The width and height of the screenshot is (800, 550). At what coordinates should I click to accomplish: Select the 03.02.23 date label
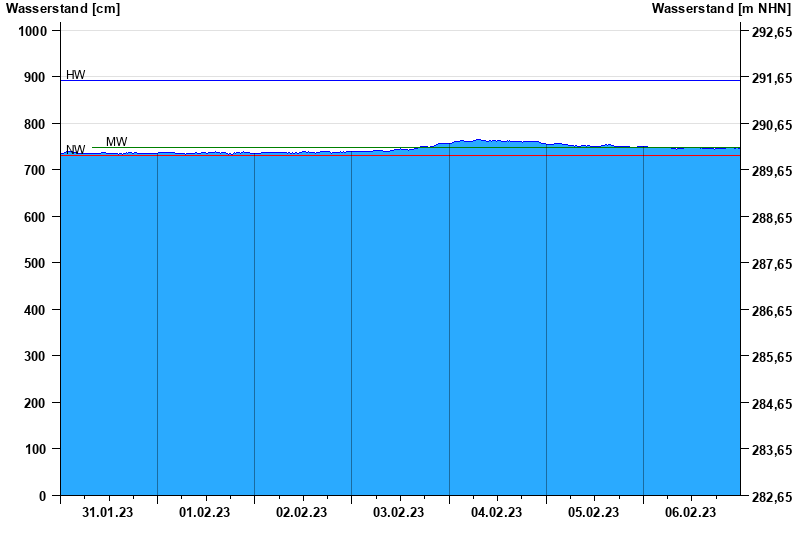pyautogui.click(x=399, y=513)
